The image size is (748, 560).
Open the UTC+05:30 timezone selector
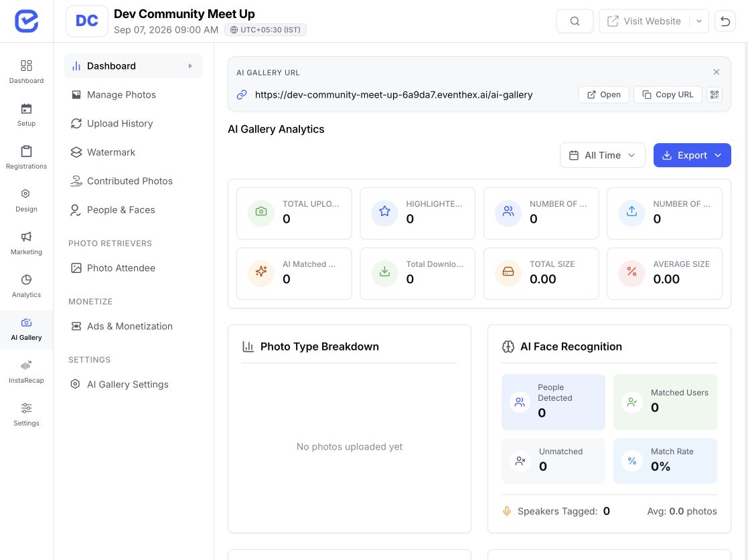point(265,29)
